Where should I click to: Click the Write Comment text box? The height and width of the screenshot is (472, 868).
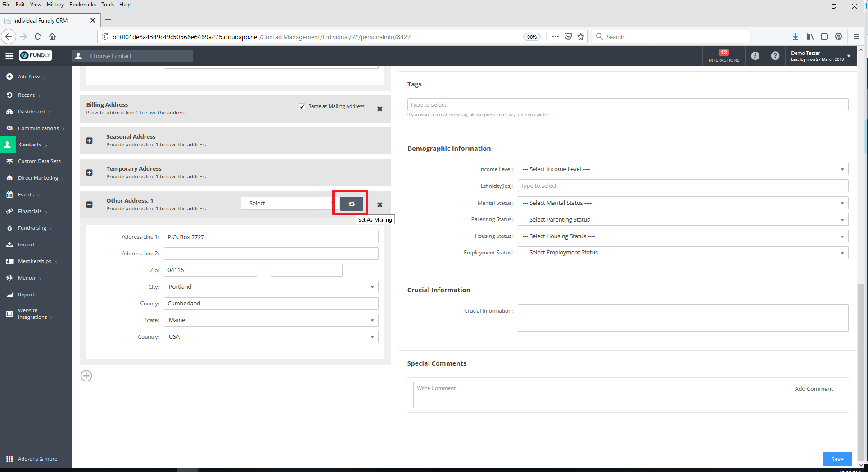point(573,395)
